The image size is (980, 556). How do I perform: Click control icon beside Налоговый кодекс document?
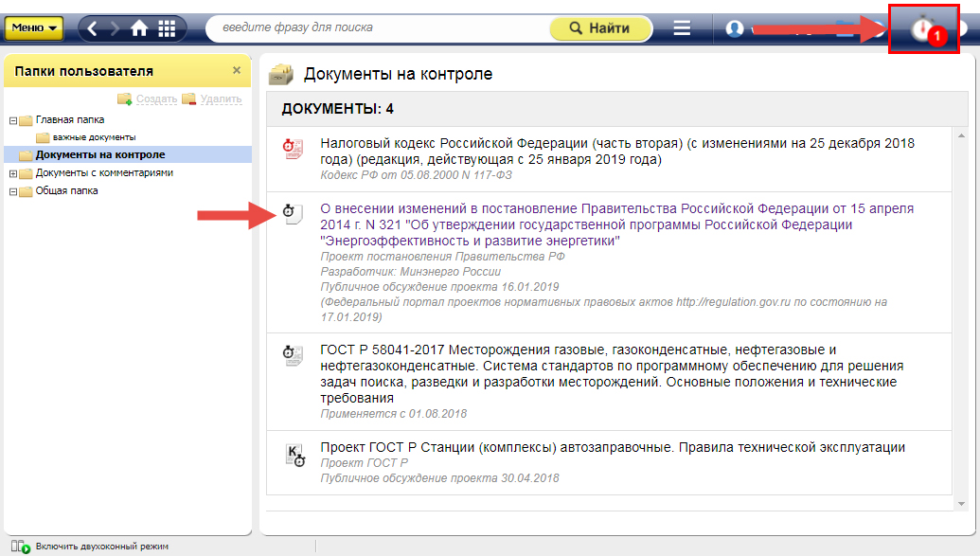[294, 148]
